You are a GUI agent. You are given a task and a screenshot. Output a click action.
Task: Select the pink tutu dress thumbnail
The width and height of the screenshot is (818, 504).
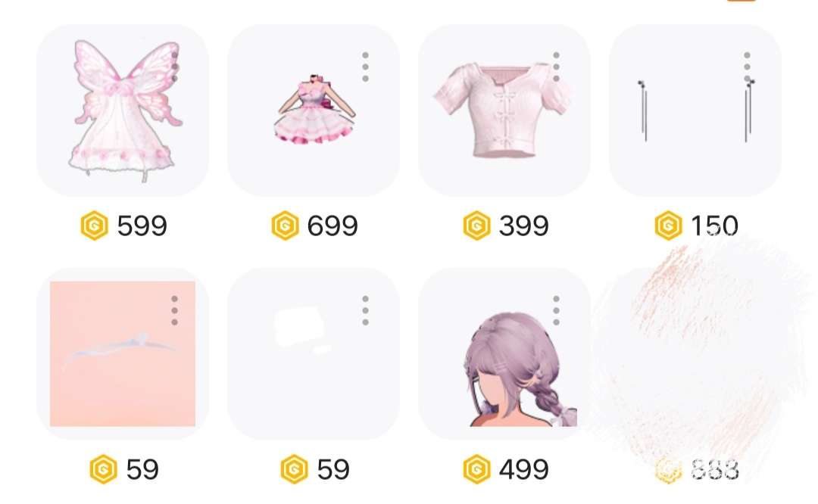pyautogui.click(x=314, y=110)
